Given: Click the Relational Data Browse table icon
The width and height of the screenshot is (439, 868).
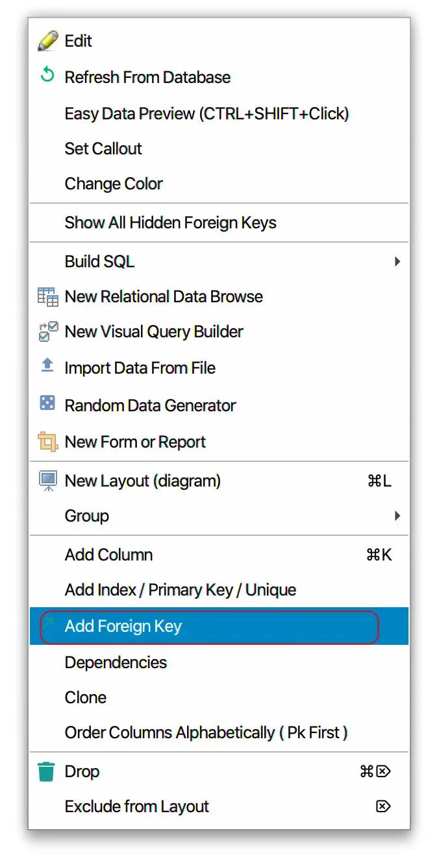Looking at the screenshot, I should 47,297.
